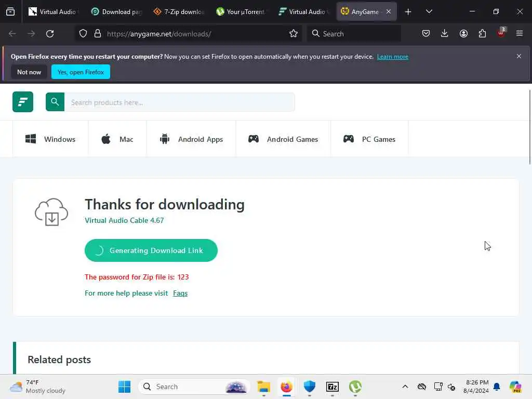Open the Firefox hamburger application menu
The image size is (532, 399).
(520, 34)
